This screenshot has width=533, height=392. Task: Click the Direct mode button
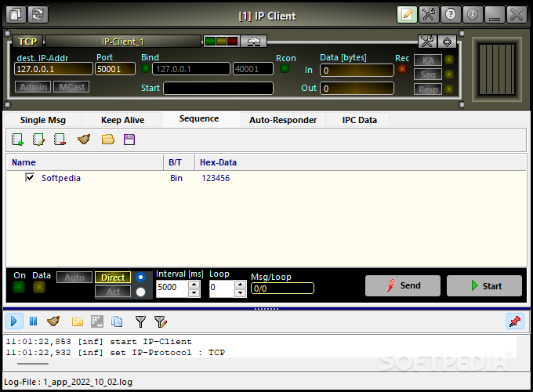click(113, 278)
